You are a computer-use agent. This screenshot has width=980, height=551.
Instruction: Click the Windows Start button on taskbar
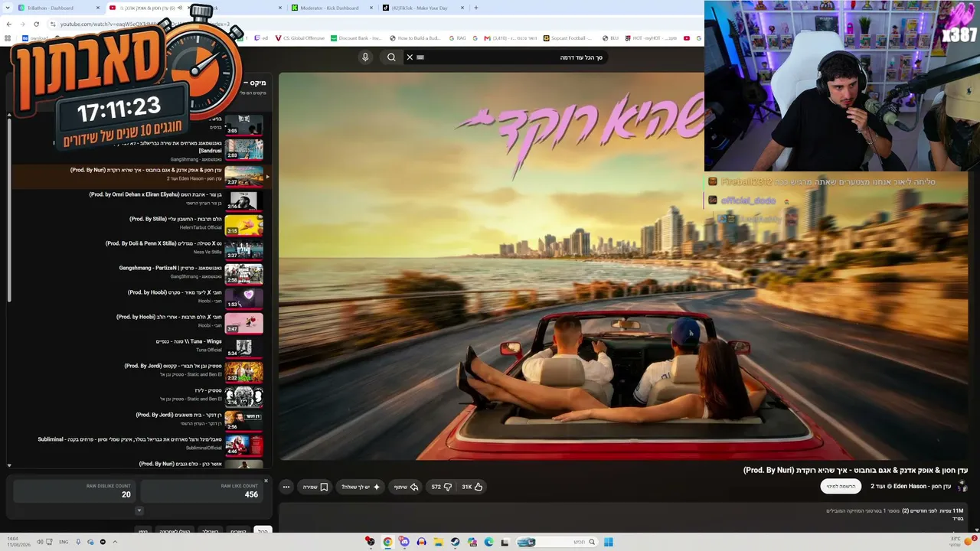click(609, 542)
